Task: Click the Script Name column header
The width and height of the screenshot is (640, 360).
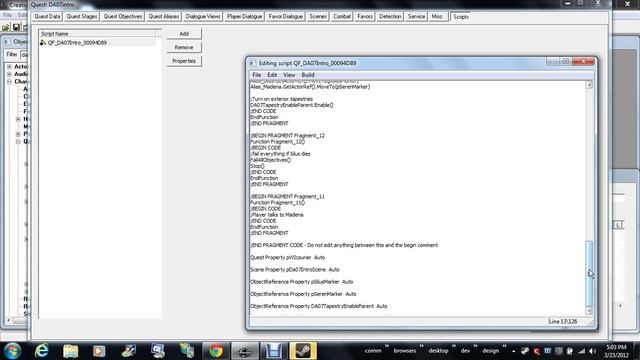Action: [97, 34]
